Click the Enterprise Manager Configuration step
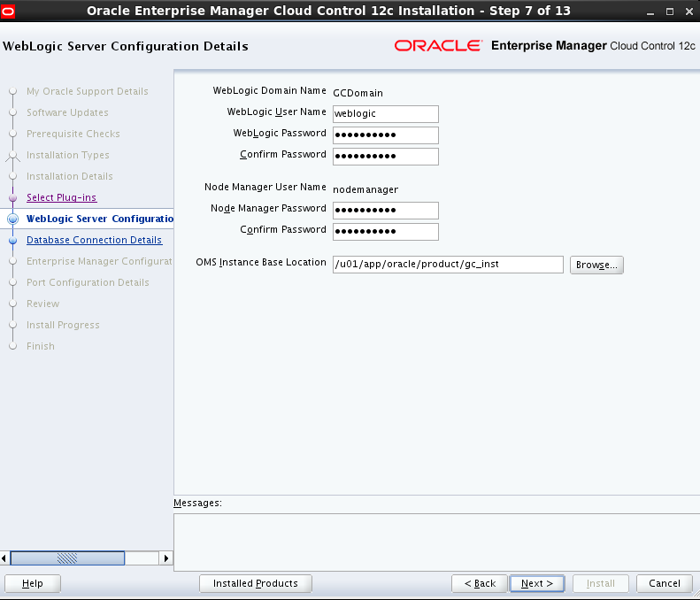The image size is (700, 600). pyautogui.click(x=99, y=261)
